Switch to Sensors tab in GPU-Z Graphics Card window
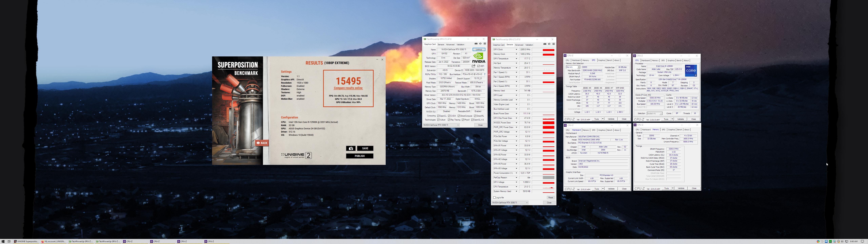Image resolution: width=868 pixels, height=244 pixels. [x=441, y=45]
